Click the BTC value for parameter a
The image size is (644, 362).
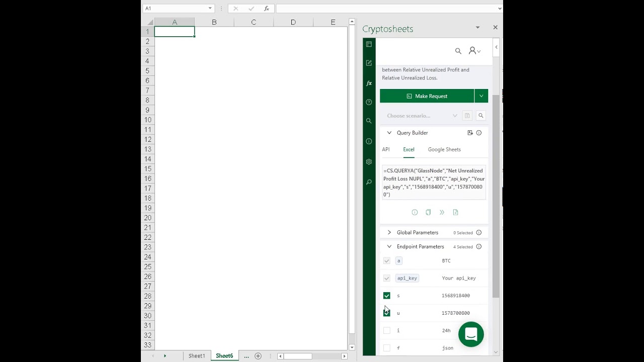click(446, 261)
